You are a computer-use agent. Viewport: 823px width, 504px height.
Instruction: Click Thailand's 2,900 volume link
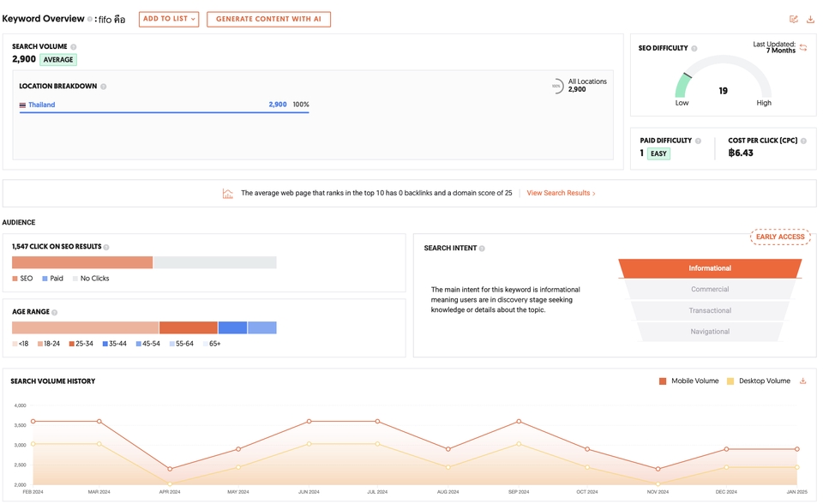(x=278, y=105)
